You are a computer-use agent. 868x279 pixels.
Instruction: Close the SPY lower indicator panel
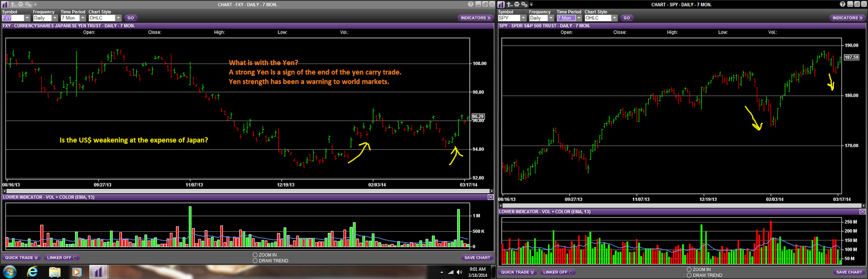tap(863, 212)
